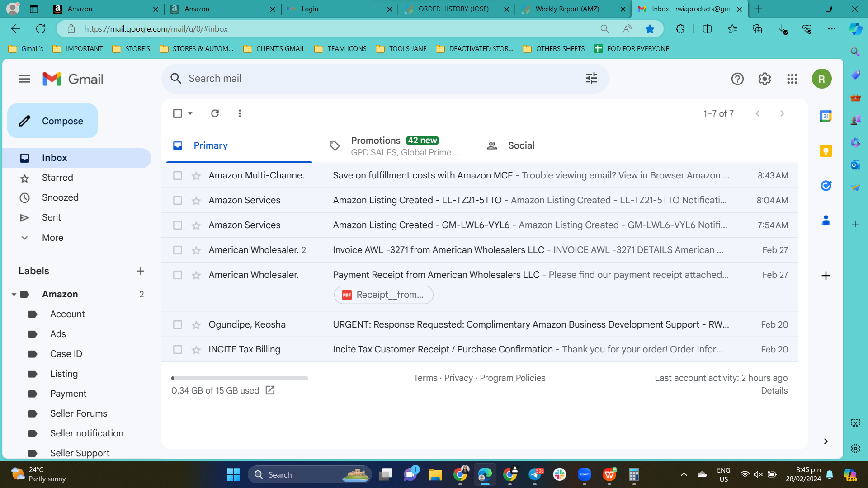Open the Google account avatar R

[821, 79]
